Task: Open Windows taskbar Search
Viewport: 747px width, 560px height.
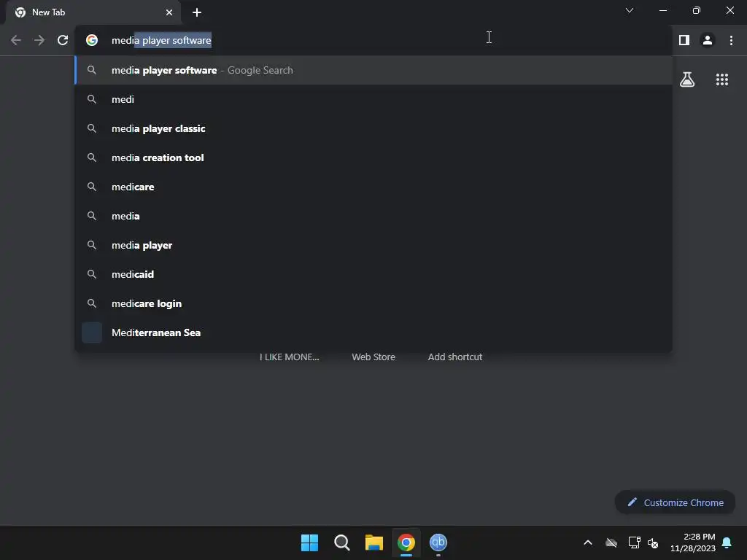Action: coord(342,542)
